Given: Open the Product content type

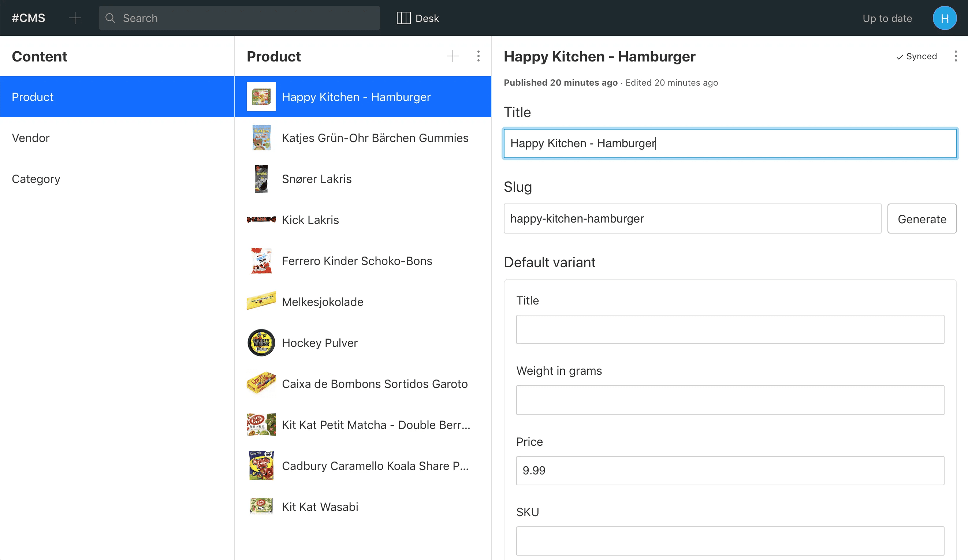Looking at the screenshot, I should click(117, 97).
